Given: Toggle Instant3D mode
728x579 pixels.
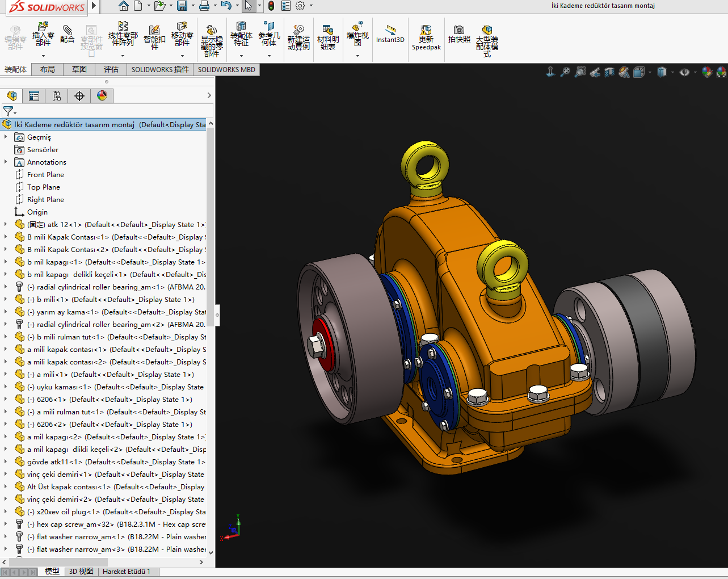Looking at the screenshot, I should click(390, 34).
